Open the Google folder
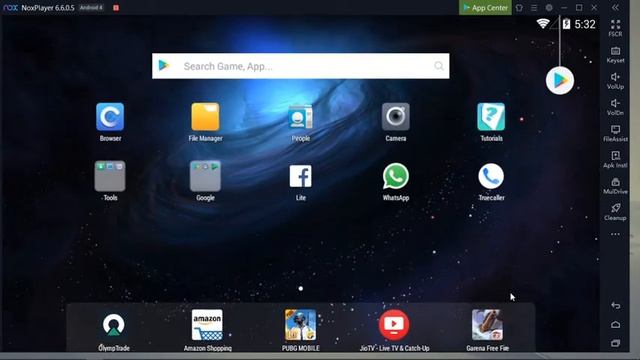 (205, 176)
